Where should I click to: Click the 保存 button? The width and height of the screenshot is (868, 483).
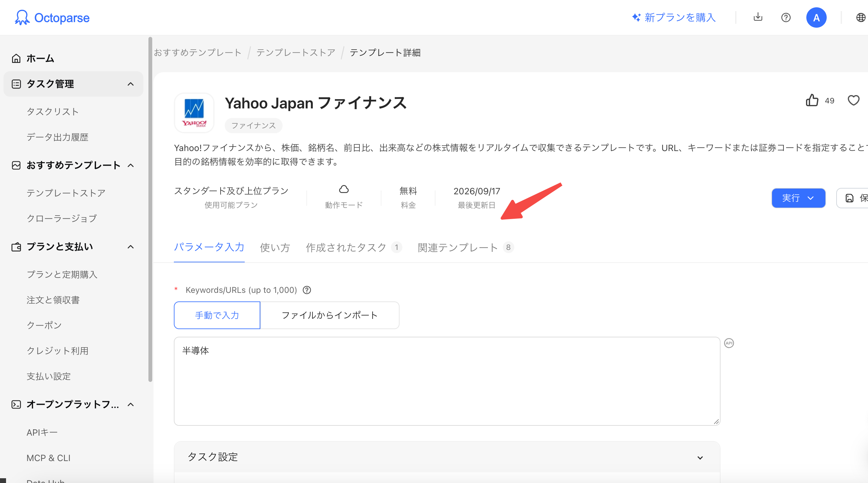point(852,198)
